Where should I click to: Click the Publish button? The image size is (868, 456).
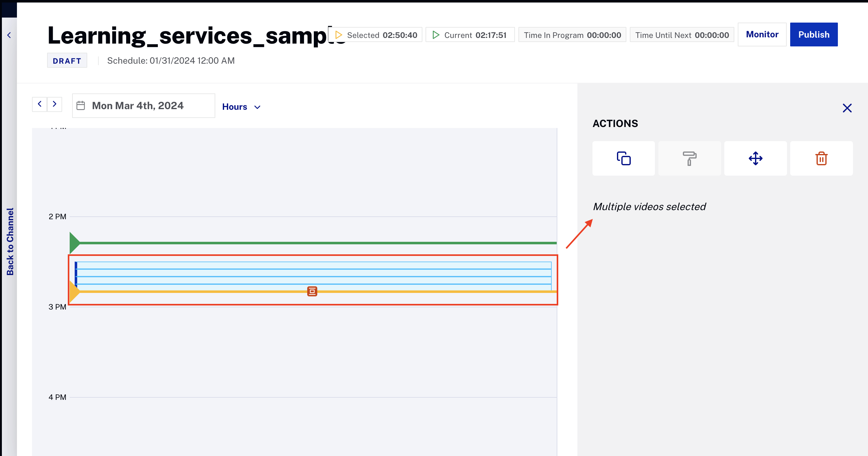click(x=813, y=35)
